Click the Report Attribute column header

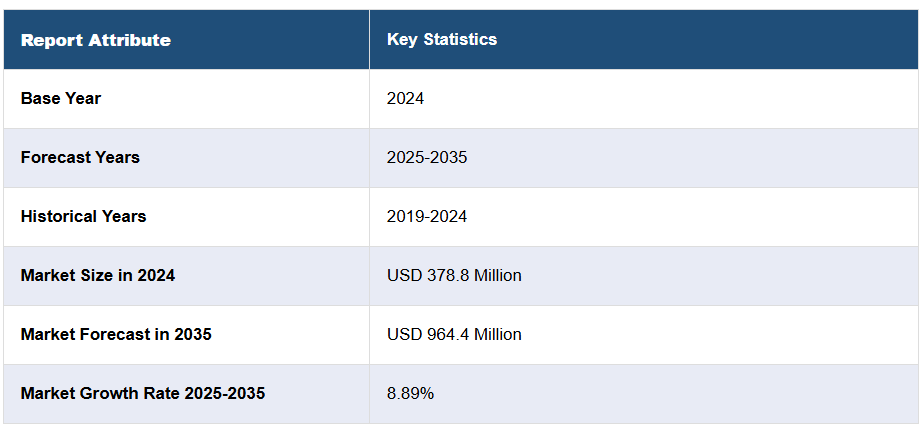click(96, 40)
